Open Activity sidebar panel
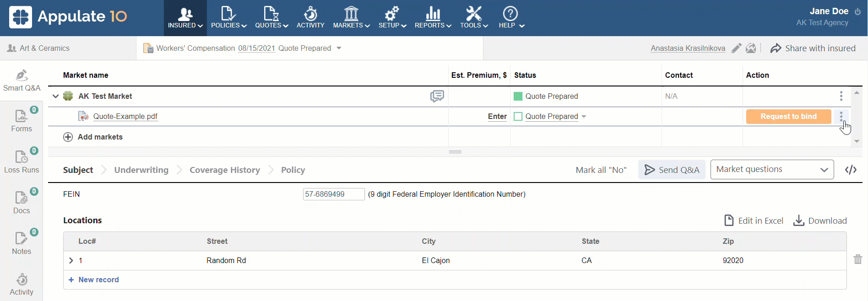The height and width of the screenshot is (301, 868). [22, 285]
